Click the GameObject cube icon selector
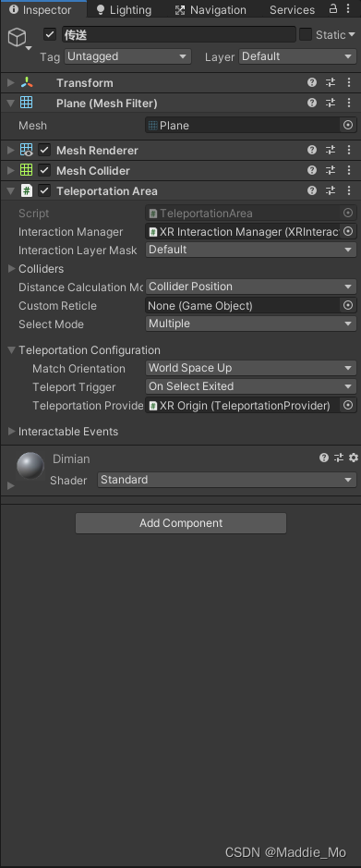Image resolution: width=361 pixels, height=868 pixels. 18,38
